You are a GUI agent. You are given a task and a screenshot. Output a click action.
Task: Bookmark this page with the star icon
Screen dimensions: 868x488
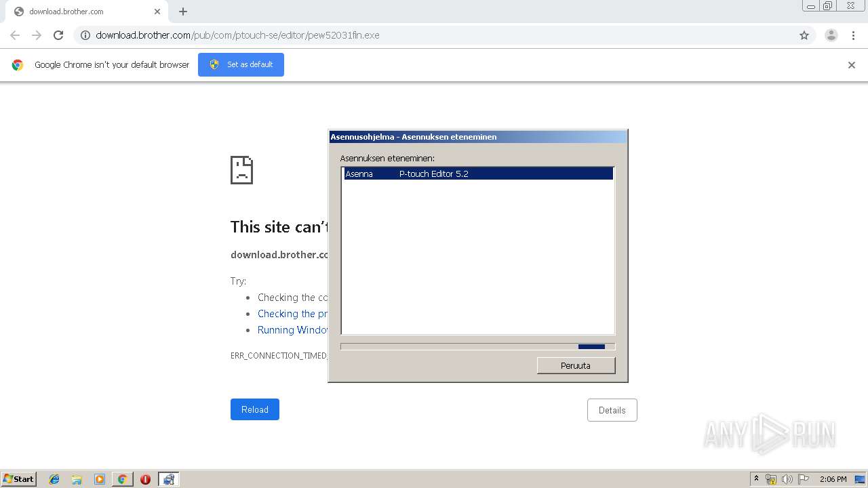804,35
